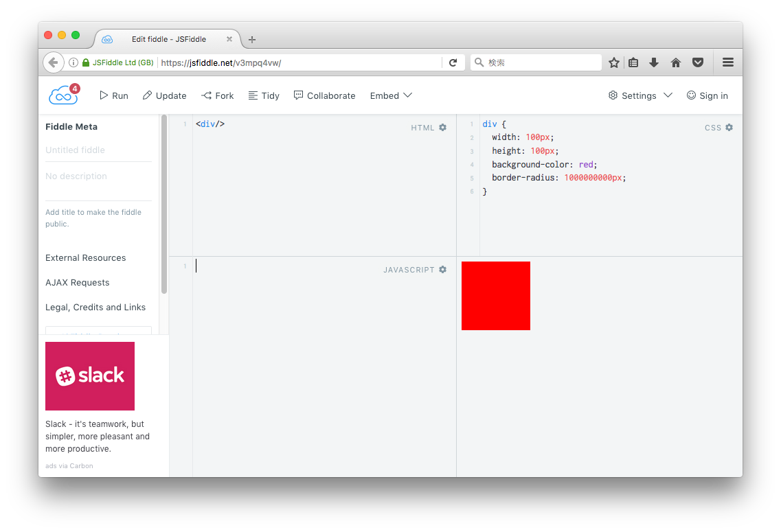Open a new browser tab

(x=251, y=39)
